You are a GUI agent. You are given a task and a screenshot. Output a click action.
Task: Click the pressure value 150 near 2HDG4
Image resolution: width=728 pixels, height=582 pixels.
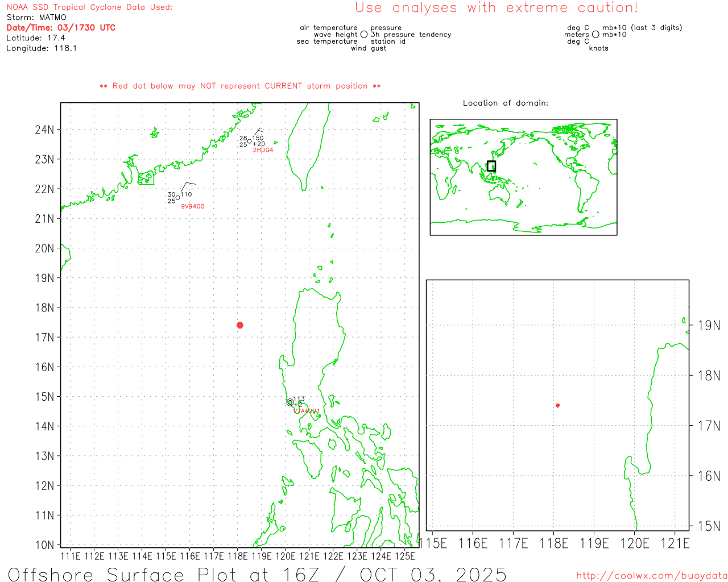(x=258, y=138)
